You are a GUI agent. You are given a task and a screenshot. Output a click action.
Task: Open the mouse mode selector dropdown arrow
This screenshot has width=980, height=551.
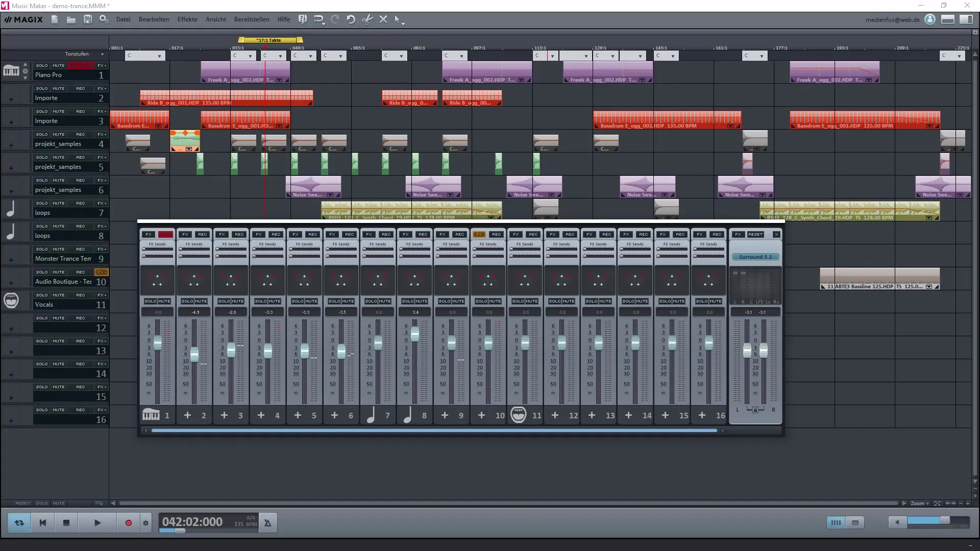[x=403, y=23]
